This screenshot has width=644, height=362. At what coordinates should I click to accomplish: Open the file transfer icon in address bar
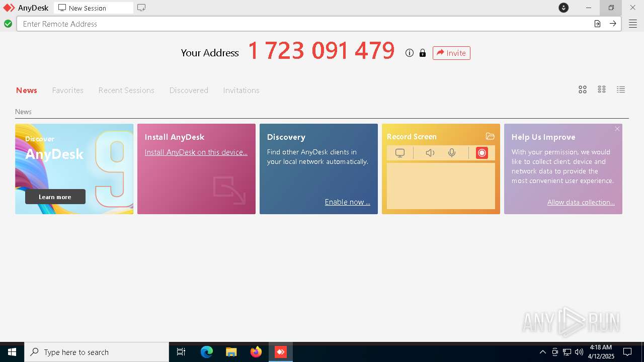pyautogui.click(x=597, y=24)
